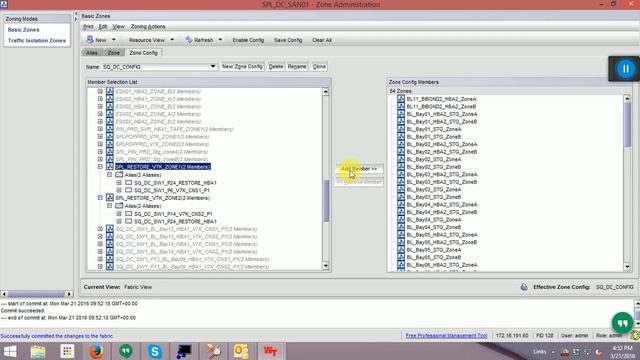Collapse the Alias node under SPL_RESTORE_V7K_ZONE1
Screen dimensions: 640x360
click(x=109, y=175)
